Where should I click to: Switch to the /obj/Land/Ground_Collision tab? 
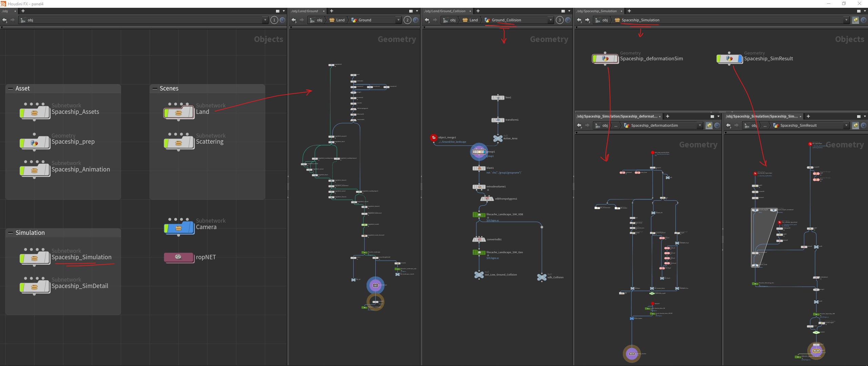click(445, 11)
